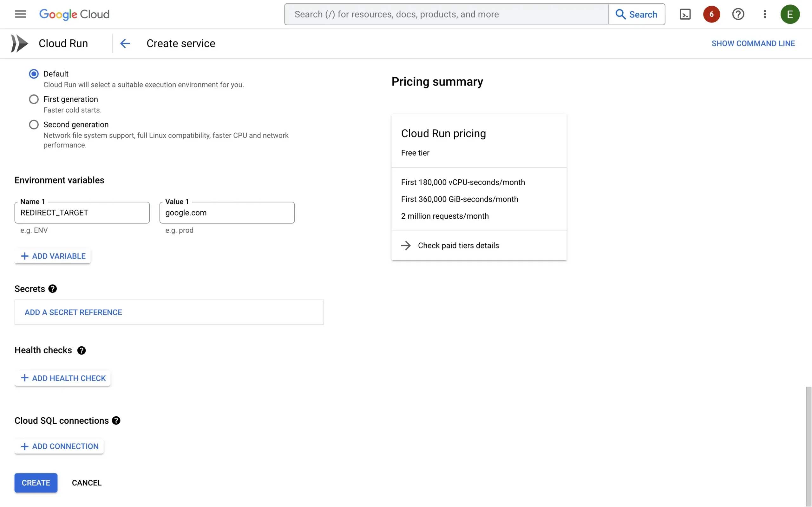Viewport: 812px width, 507px height.
Task: Open the three-dot more options menu
Action: click(764, 14)
